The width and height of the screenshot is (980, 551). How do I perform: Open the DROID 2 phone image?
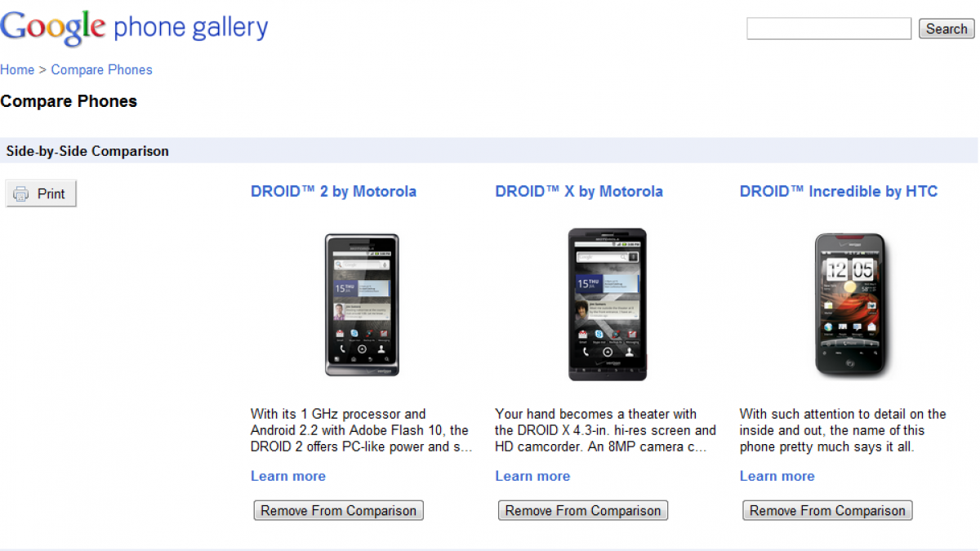[362, 305]
